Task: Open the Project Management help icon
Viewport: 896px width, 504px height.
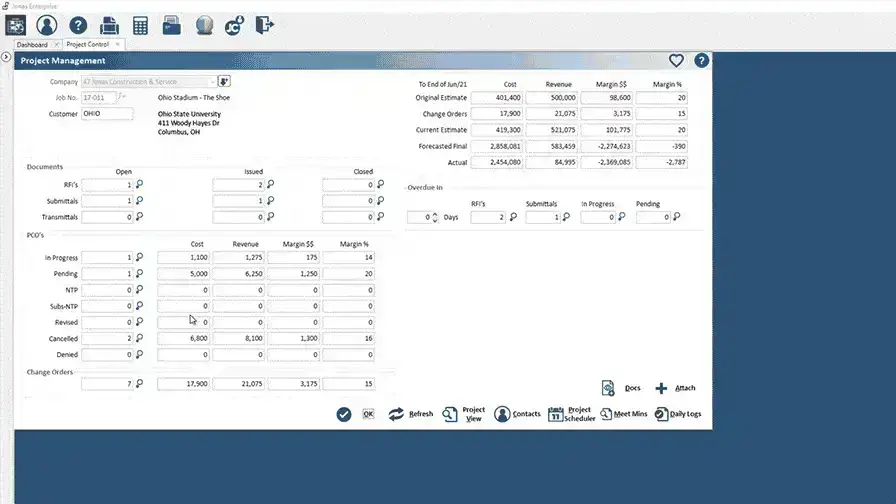Action: 701,61
